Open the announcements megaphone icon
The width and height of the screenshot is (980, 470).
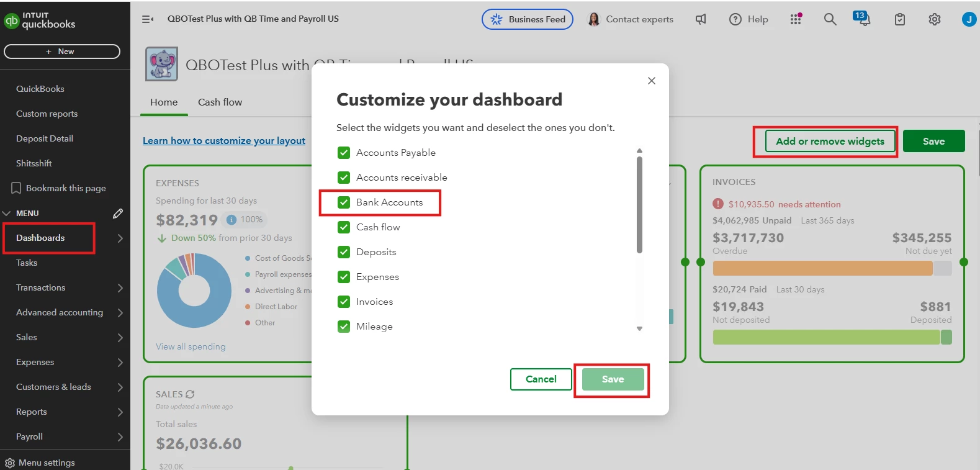[x=701, y=19]
